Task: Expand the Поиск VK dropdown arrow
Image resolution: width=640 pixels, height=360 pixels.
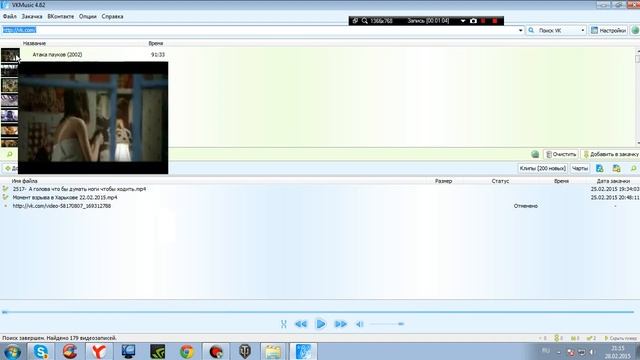Action: click(582, 30)
